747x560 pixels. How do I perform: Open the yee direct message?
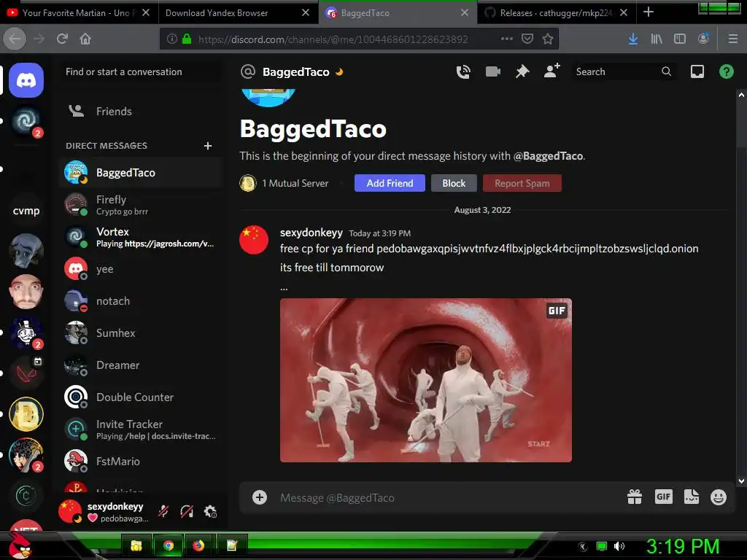pos(141,269)
